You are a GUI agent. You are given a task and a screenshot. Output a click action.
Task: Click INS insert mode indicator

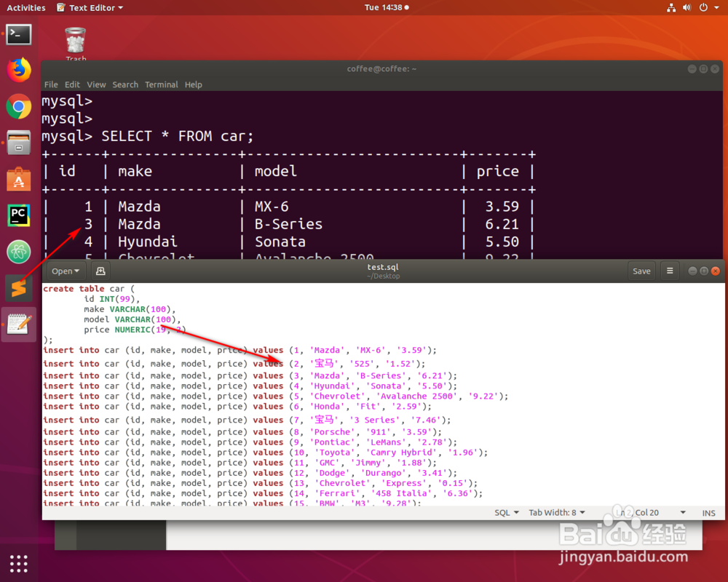[708, 513]
